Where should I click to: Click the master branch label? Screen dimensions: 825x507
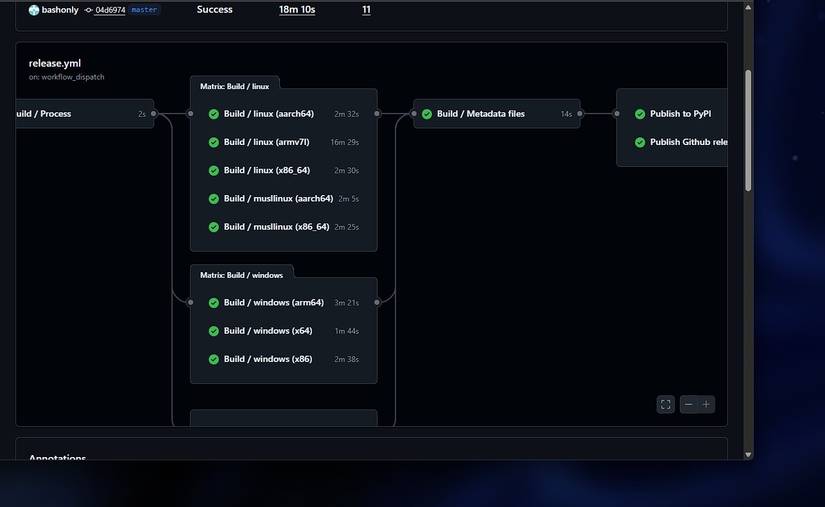pos(144,10)
